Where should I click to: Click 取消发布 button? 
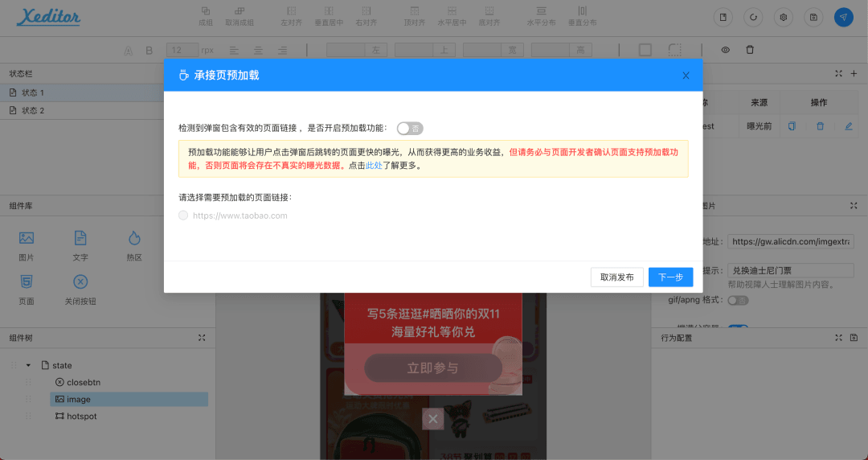616,277
